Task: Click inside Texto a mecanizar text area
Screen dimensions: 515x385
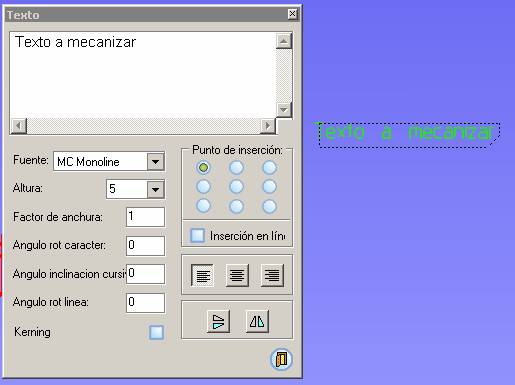Action: (x=143, y=75)
